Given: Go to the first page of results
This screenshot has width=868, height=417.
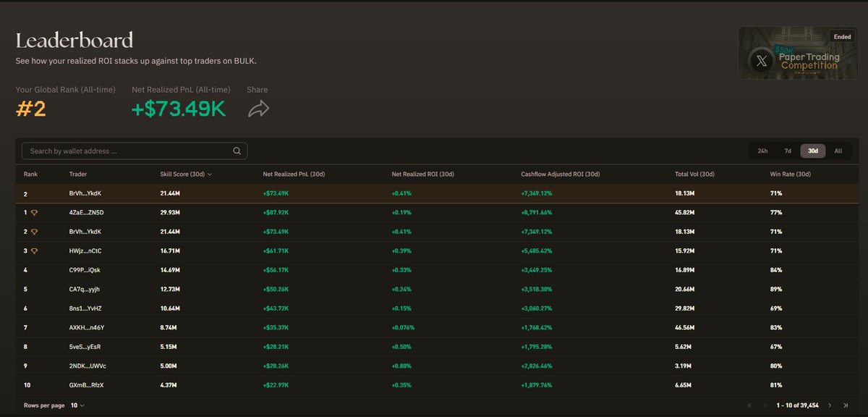Looking at the screenshot, I should tap(749, 405).
